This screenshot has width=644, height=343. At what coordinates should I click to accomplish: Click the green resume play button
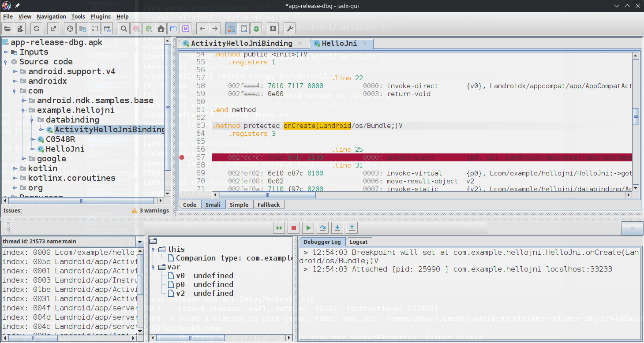click(x=308, y=227)
